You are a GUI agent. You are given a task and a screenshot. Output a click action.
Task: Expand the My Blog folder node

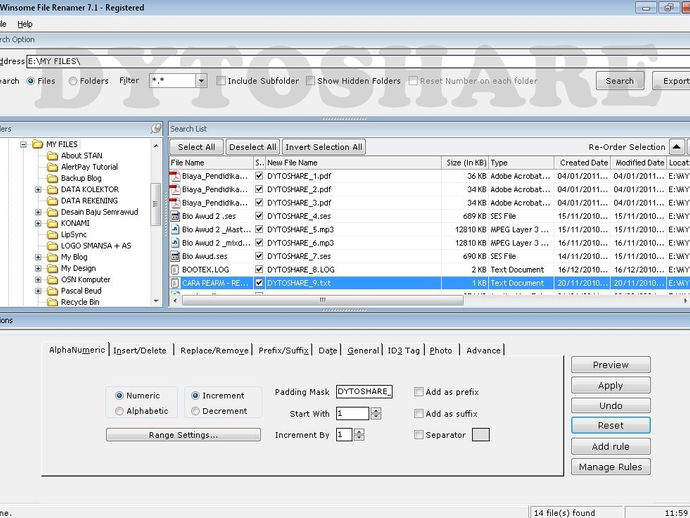pos(38,257)
